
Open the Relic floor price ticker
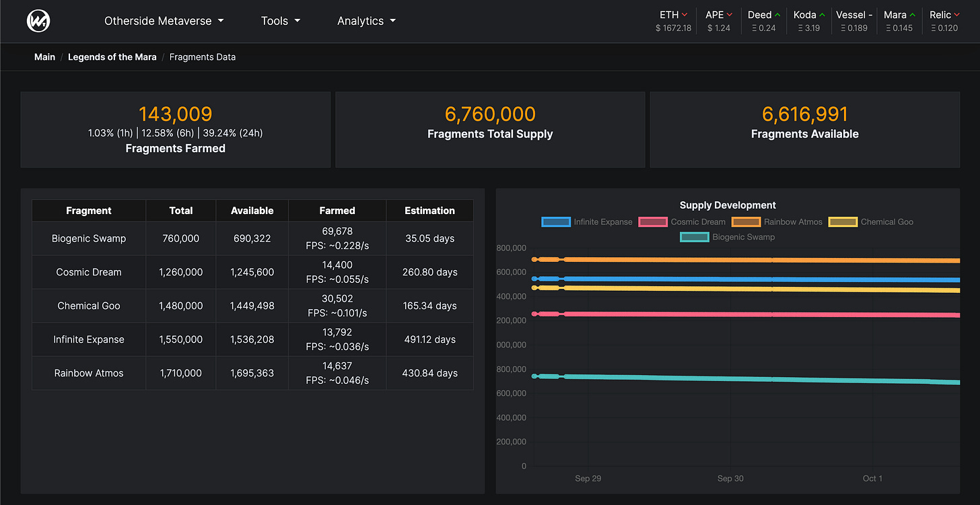point(944,21)
